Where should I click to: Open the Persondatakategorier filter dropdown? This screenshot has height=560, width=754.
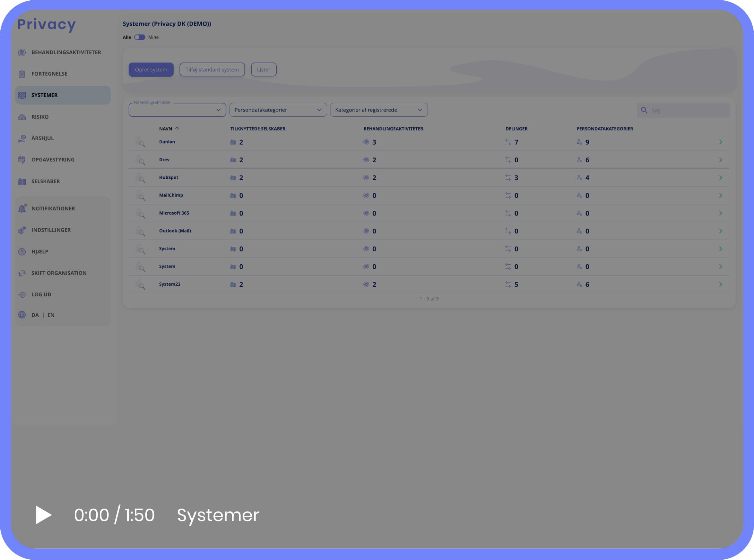tap(278, 110)
